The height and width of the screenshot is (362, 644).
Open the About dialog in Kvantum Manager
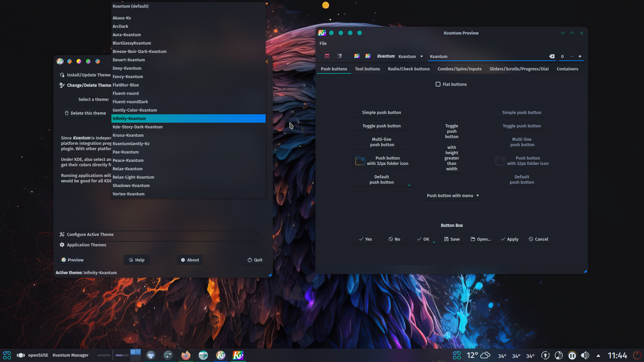tap(190, 260)
